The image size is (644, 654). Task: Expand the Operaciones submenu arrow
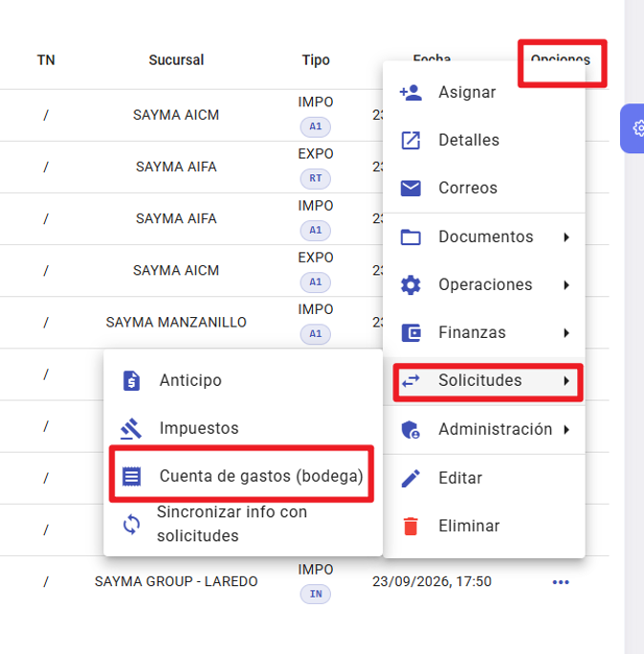pyautogui.click(x=566, y=285)
